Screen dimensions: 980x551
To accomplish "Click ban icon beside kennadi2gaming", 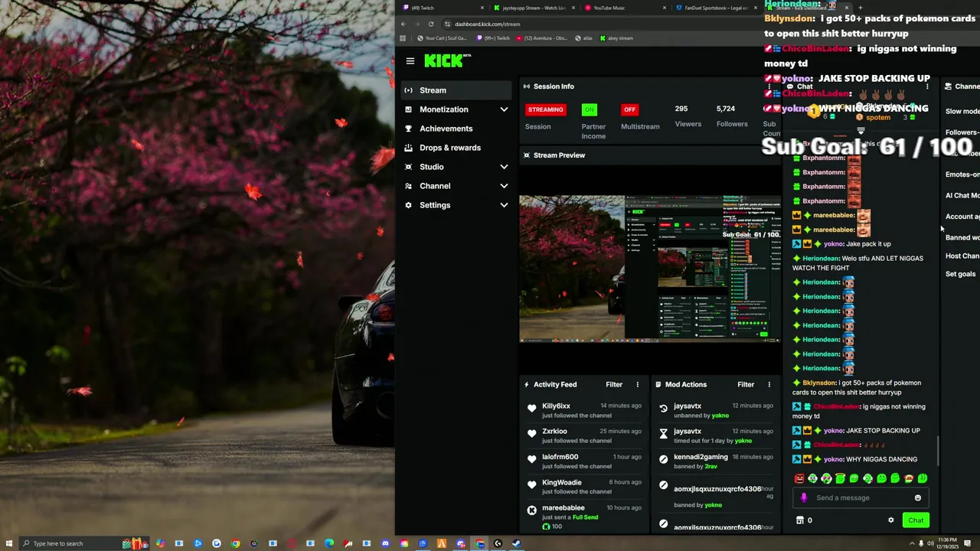I will click(x=664, y=459).
